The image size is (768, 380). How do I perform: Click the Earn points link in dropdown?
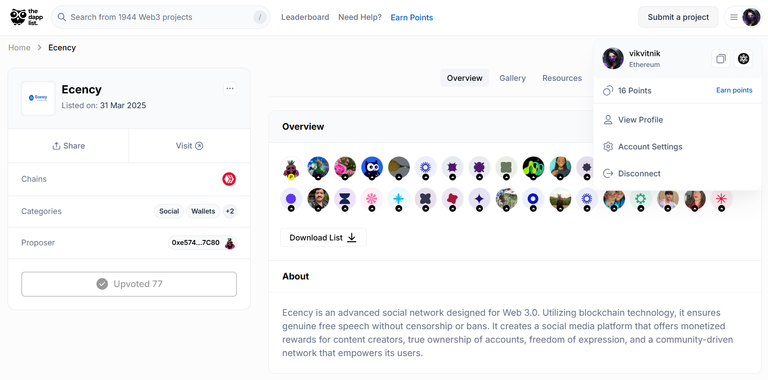734,90
